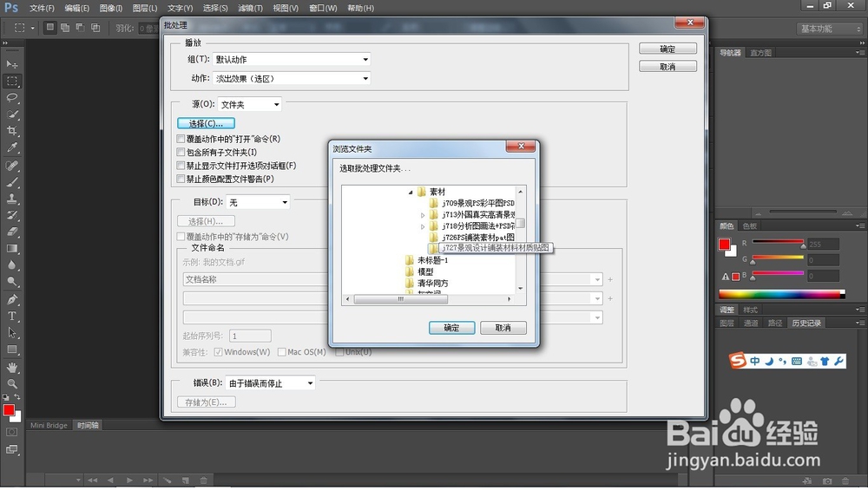Change screen mode icon in toolbox

(11, 449)
